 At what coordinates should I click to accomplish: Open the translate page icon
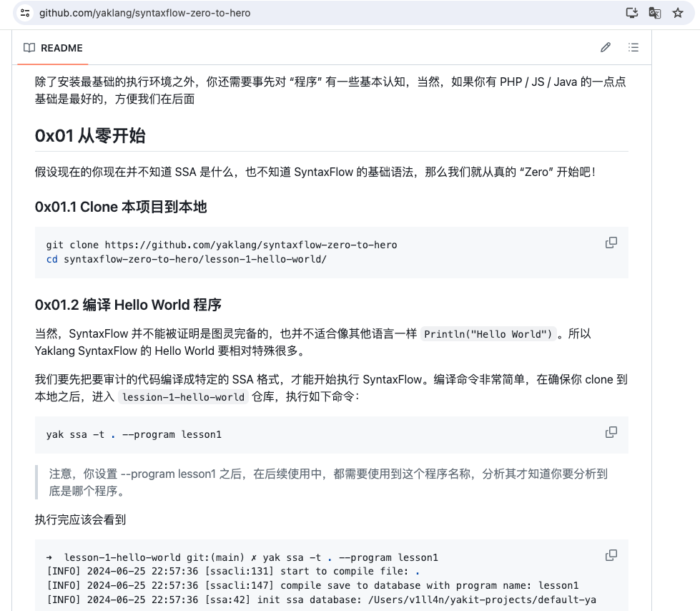[x=654, y=13]
